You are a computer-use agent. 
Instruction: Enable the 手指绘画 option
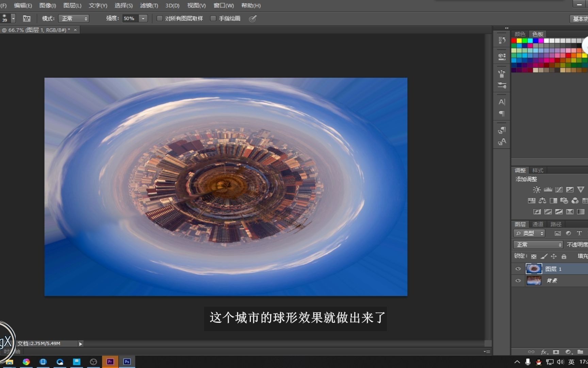213,18
